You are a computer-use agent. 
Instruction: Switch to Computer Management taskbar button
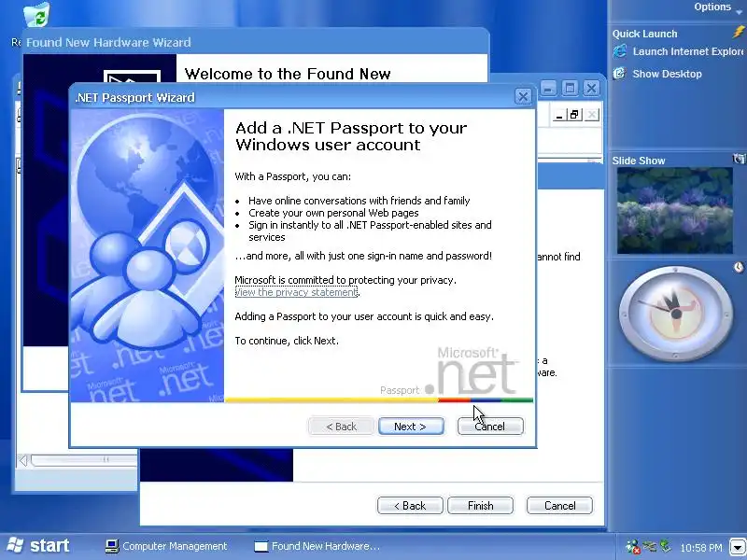pos(166,546)
